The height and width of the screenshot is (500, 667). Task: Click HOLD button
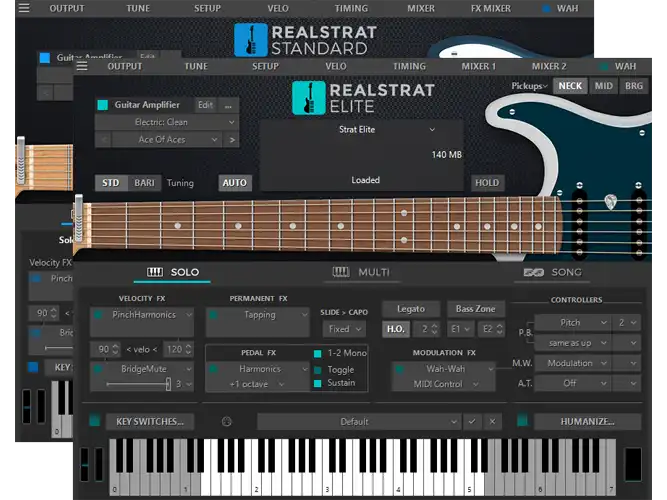point(487,183)
